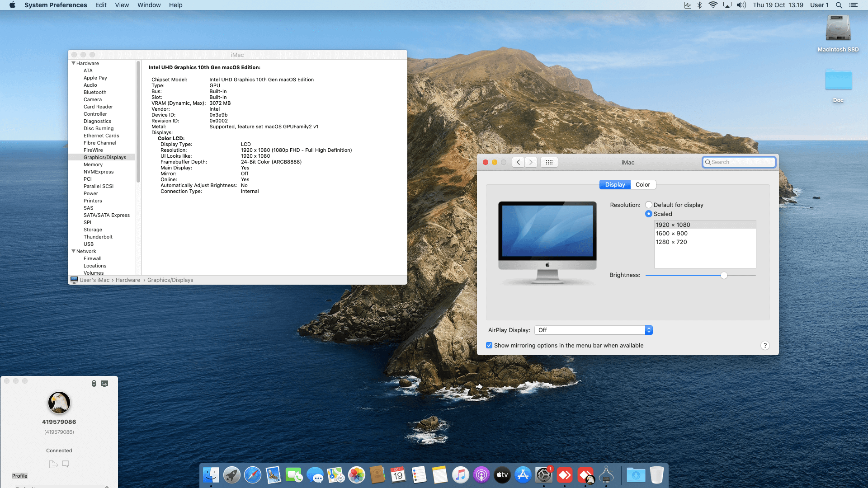Open System Preferences dock icon with badge
The image size is (868, 488).
544,475
